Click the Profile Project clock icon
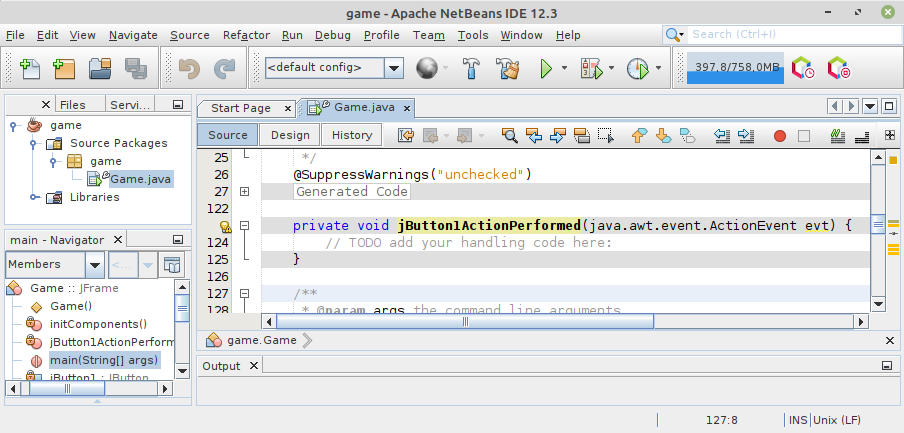 pyautogui.click(x=638, y=69)
